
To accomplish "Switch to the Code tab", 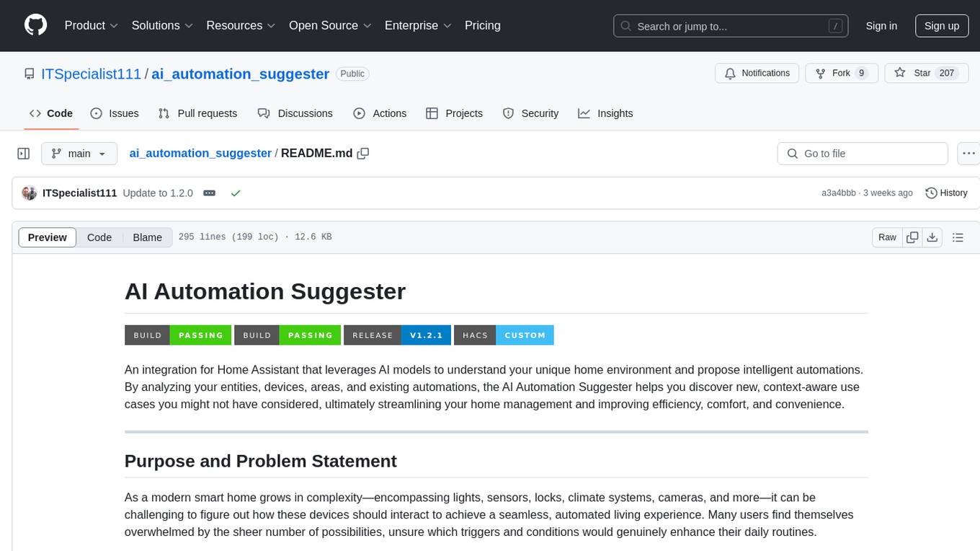I will pos(50,113).
